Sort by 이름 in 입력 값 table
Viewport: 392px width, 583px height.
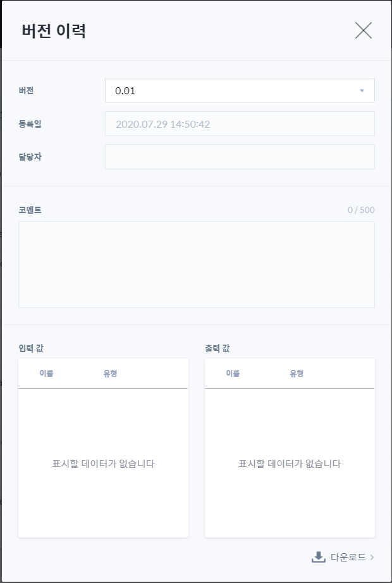47,373
